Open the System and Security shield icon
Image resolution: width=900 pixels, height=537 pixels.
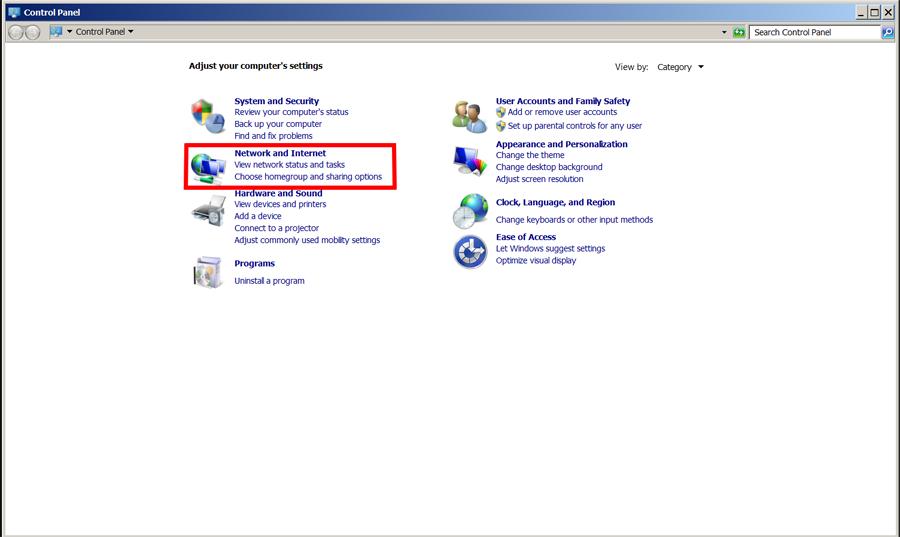click(208, 116)
